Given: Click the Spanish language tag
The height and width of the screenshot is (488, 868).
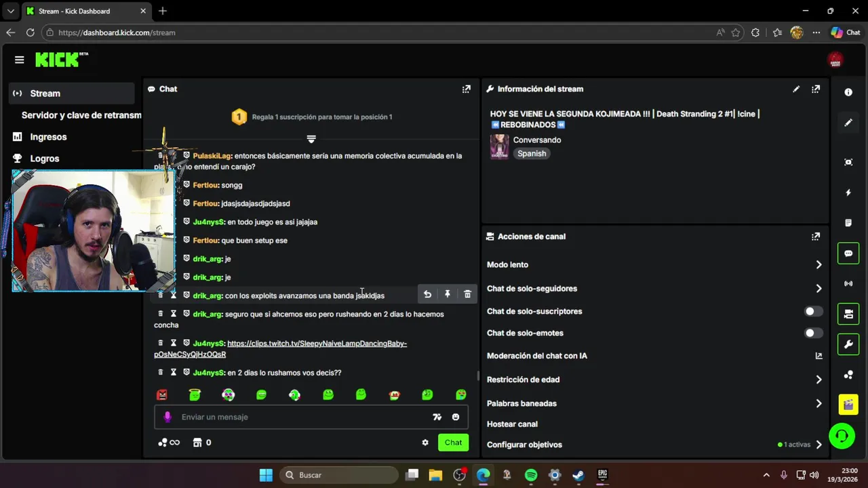Looking at the screenshot, I should [x=532, y=154].
